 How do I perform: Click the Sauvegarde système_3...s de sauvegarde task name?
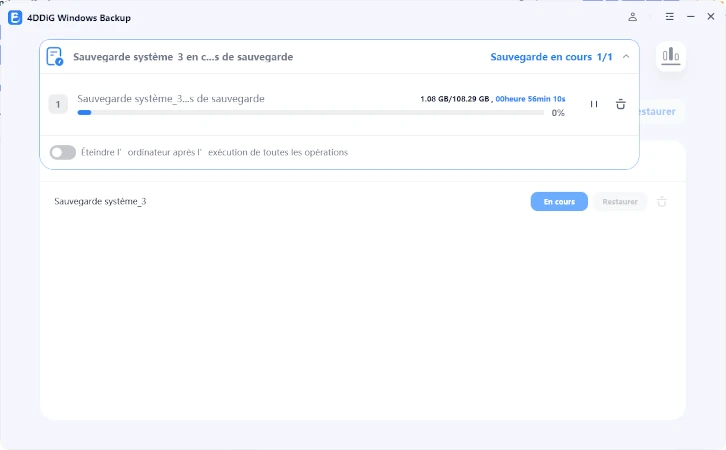171,99
